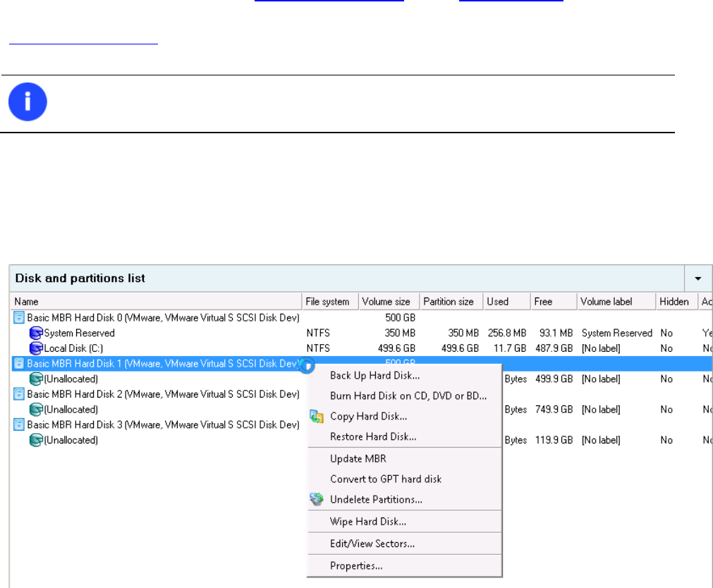Choose Wipe Hard Disk...
713x588 pixels.
click(405, 522)
